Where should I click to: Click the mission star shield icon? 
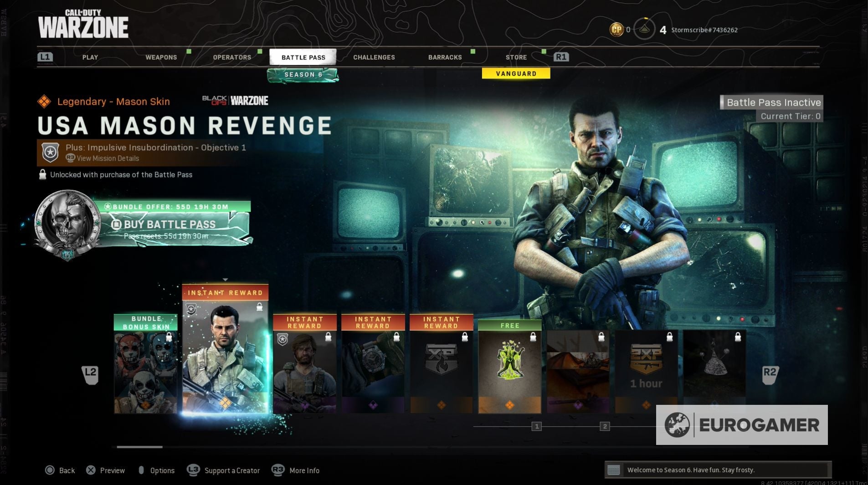[50, 153]
